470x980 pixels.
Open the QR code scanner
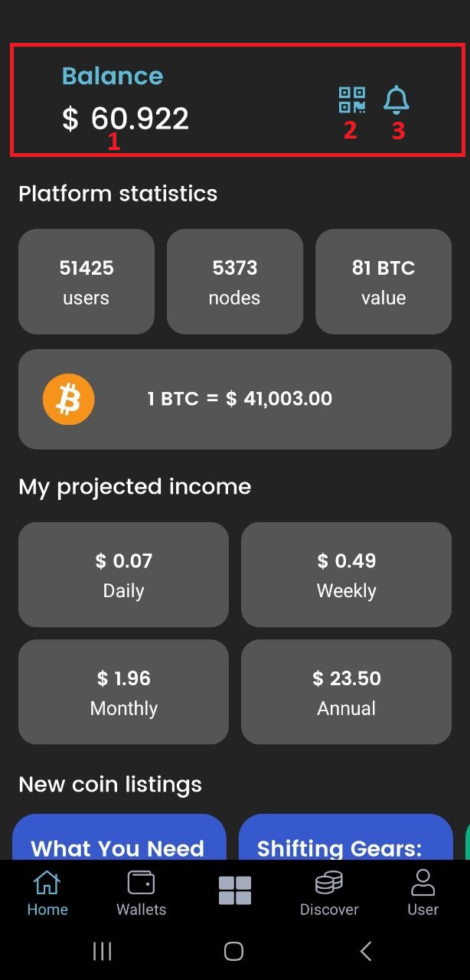[x=351, y=100]
